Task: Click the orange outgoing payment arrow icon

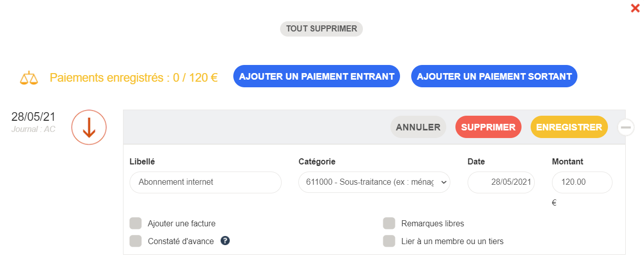Action: click(89, 127)
